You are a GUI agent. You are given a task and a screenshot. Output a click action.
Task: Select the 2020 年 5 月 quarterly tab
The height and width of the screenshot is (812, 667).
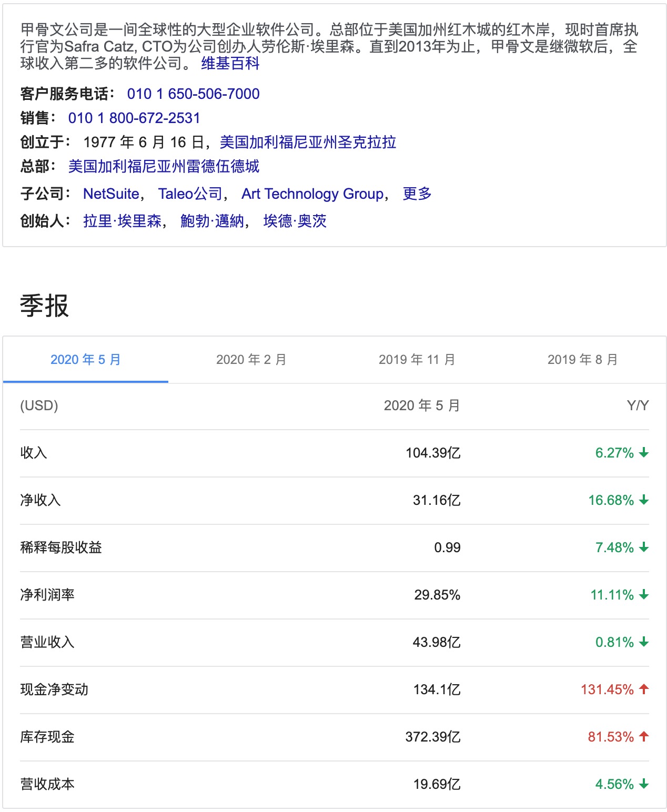pos(86,360)
